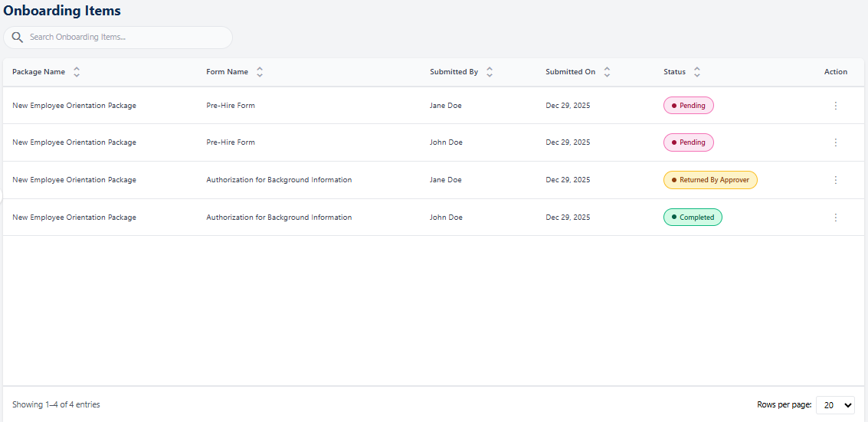Click John Doe in the second row
This screenshot has height=422, width=868.
[x=446, y=142]
